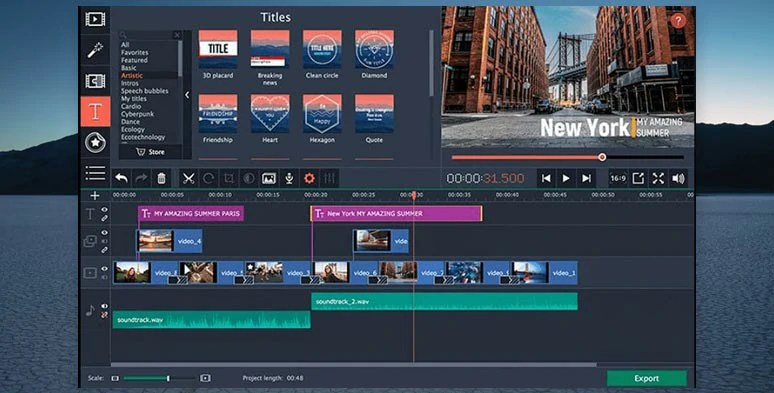Clear the title search with X
The width and height of the screenshot is (774, 393).
point(177,35)
